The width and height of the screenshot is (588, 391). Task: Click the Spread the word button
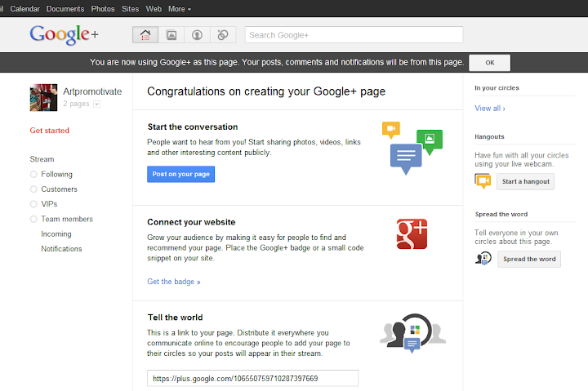(529, 259)
